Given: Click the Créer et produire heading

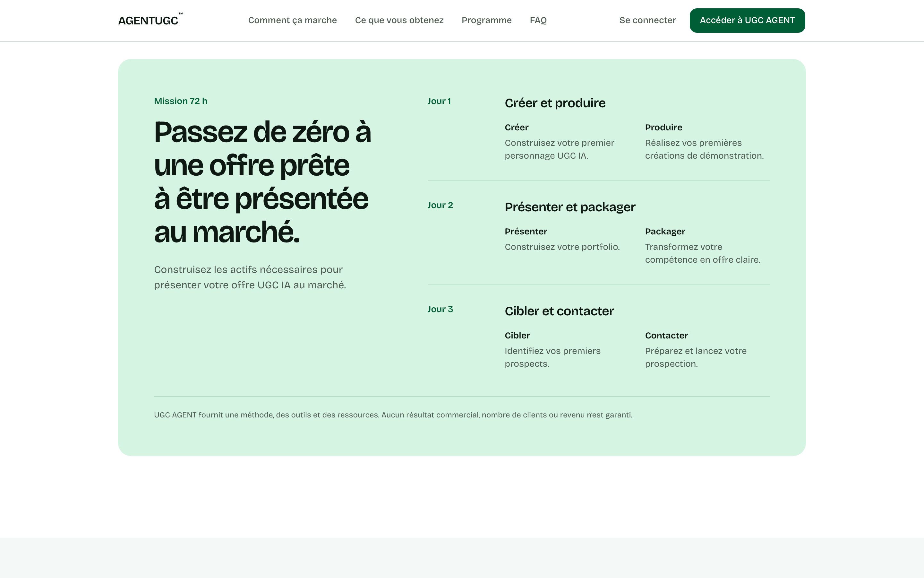Looking at the screenshot, I should (555, 103).
